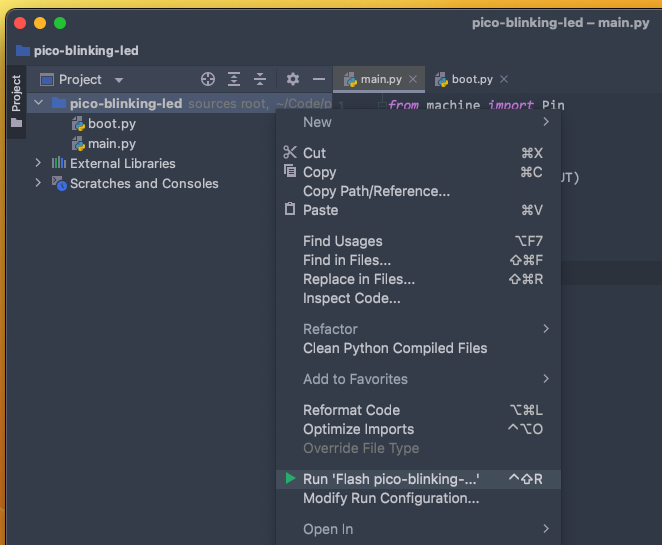
Task: Collapse the pico-blinking-led root folder
Action: [38, 103]
